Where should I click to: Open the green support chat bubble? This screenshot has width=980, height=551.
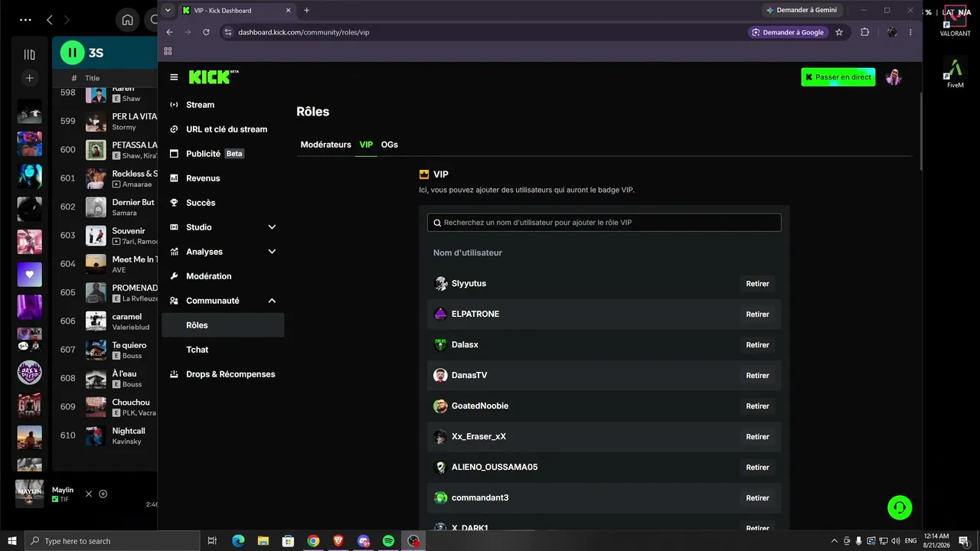pyautogui.click(x=900, y=507)
